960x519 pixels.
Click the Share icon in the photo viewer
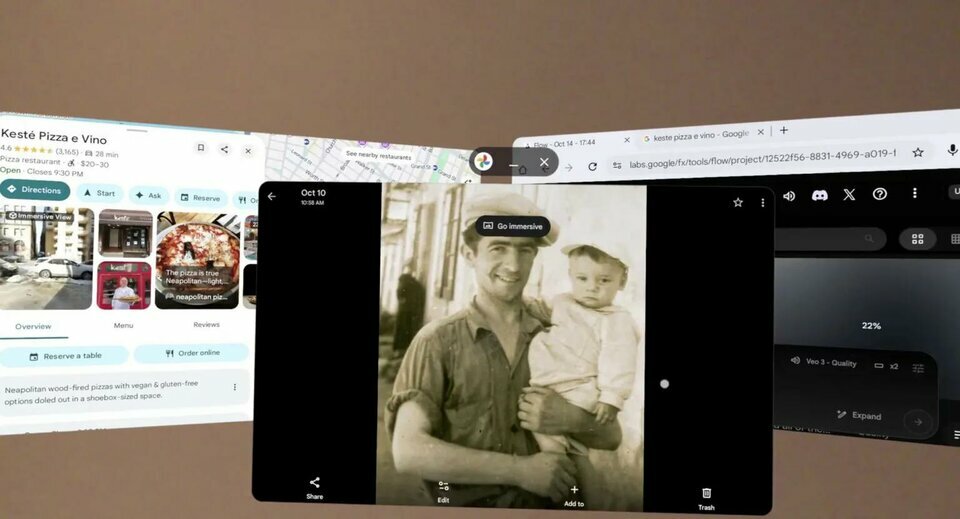pos(314,484)
